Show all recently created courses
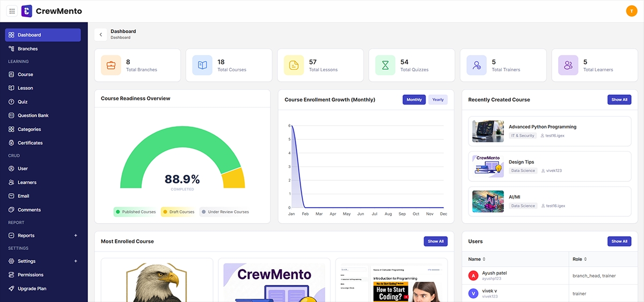This screenshot has height=302, width=644. (619, 100)
